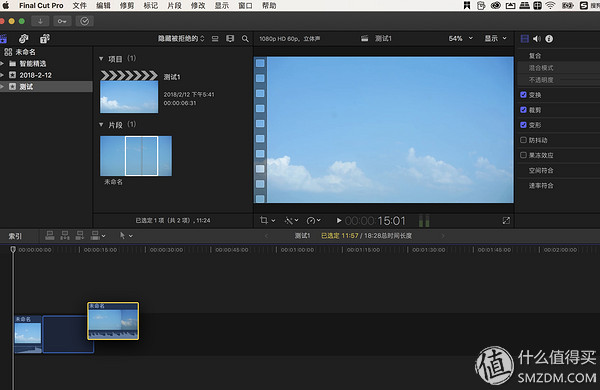This screenshot has width=600, height=390.
Task: Open the 片段 menu
Action: (174, 5)
